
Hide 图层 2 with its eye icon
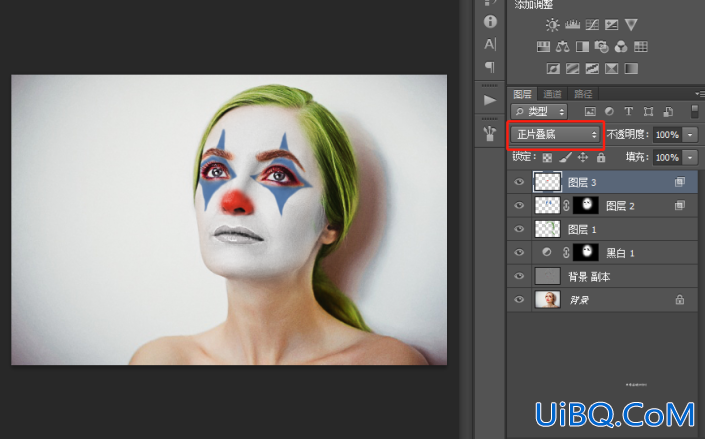pos(519,205)
